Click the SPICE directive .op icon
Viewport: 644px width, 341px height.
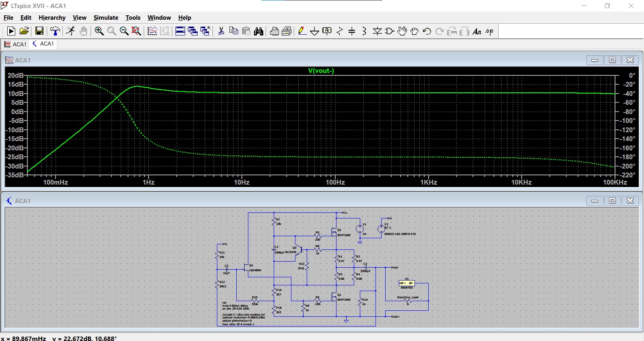489,31
